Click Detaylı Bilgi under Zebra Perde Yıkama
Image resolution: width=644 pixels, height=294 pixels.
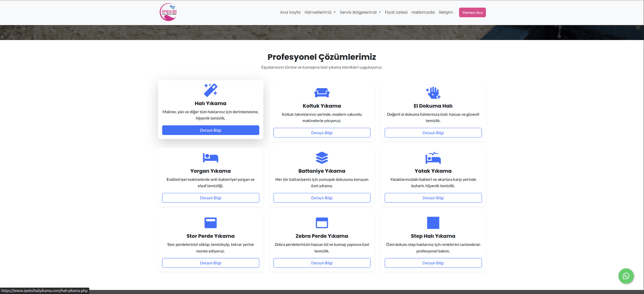coord(322,263)
